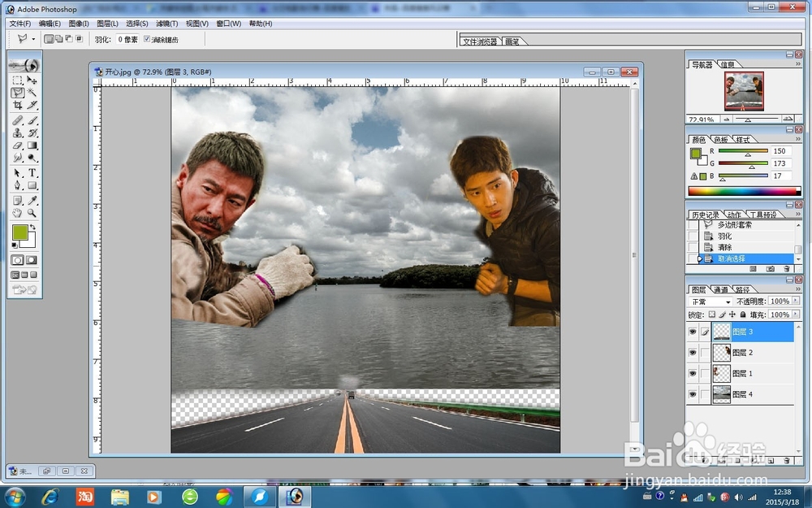This screenshot has width=812, height=508.
Task: Toggle link box for 图层 4
Action: [x=705, y=394]
